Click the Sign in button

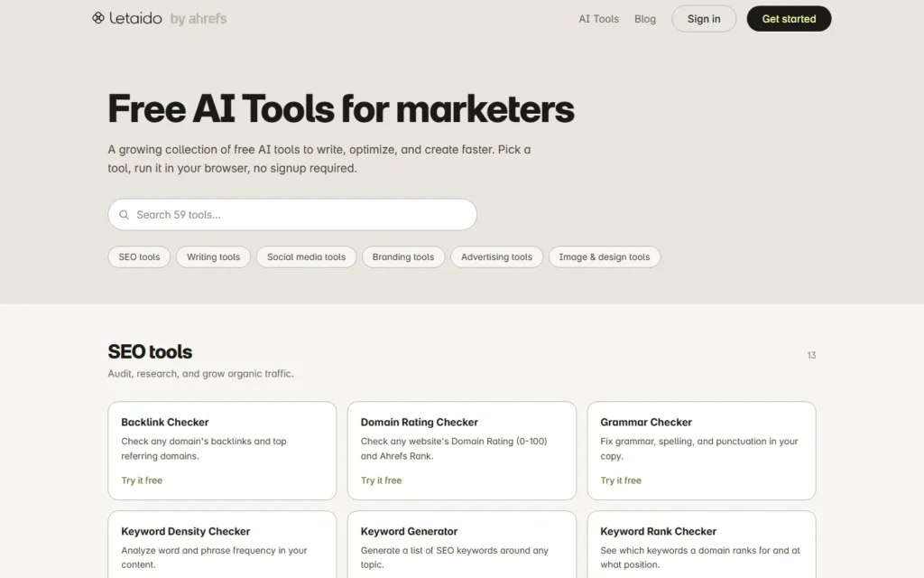click(x=704, y=19)
